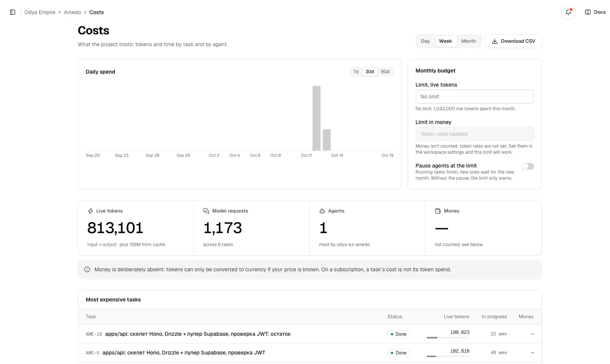This screenshot has width=610, height=364.
Task: Click AME-5 live tokens progress bar
Action: [x=448, y=356]
